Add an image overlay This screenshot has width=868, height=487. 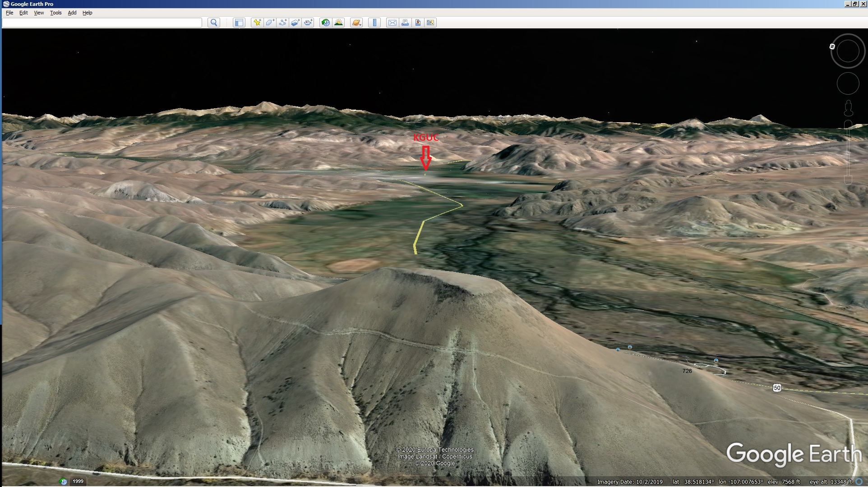click(295, 23)
